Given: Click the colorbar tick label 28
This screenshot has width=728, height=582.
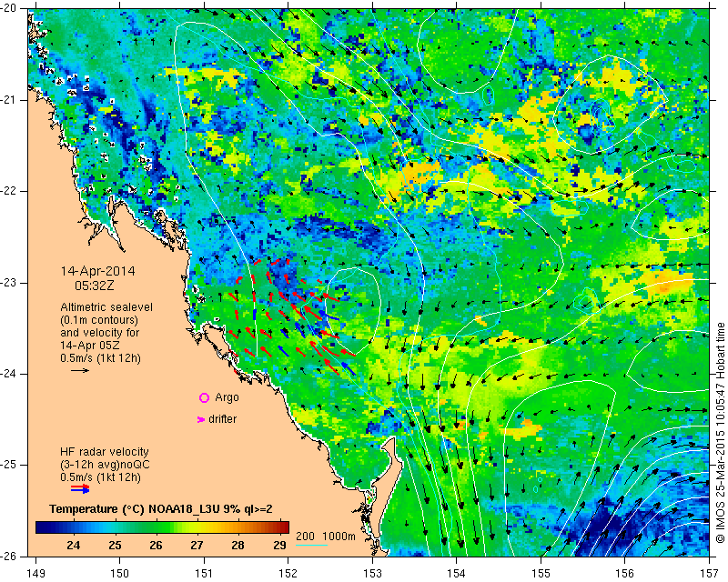Looking at the screenshot, I should tap(238, 545).
